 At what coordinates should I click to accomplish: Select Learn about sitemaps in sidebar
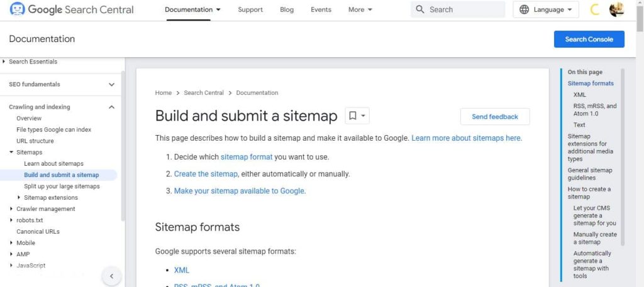pyautogui.click(x=53, y=163)
